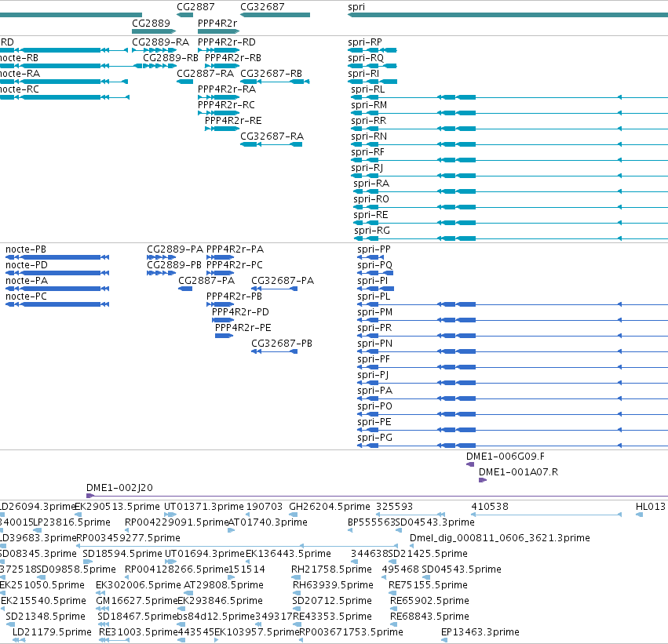Click the spri-PO protein label
Screen dimensions: 668x644
click(374, 406)
